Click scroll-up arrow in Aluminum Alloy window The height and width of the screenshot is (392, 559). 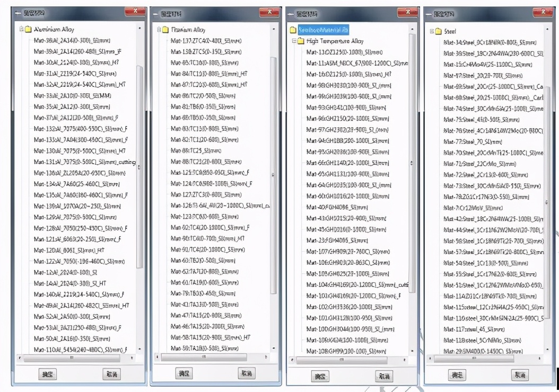[x=139, y=28]
